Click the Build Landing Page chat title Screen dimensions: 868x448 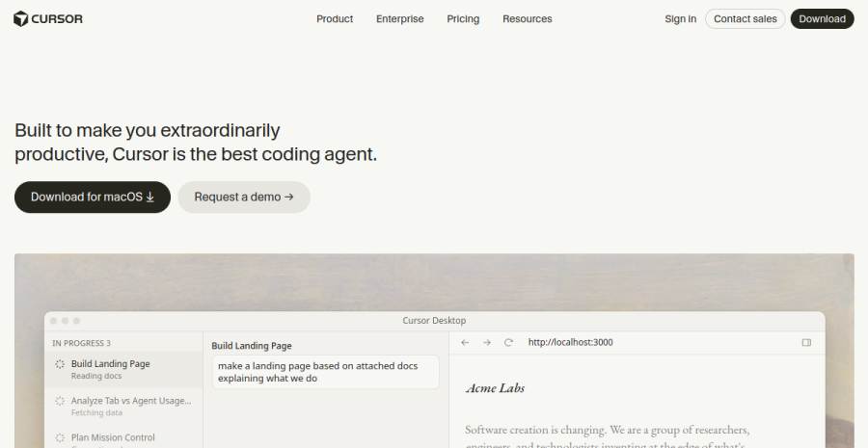[x=252, y=346]
